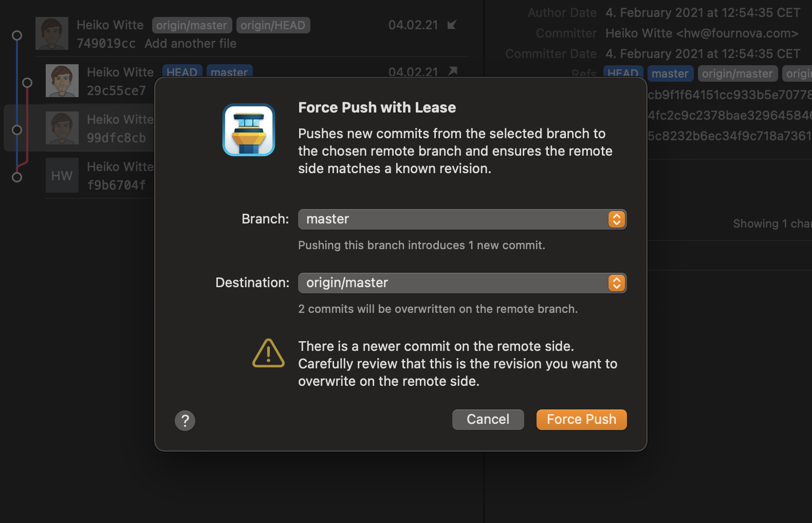812x523 pixels.
Task: Click the Cancel button
Action: click(x=488, y=419)
